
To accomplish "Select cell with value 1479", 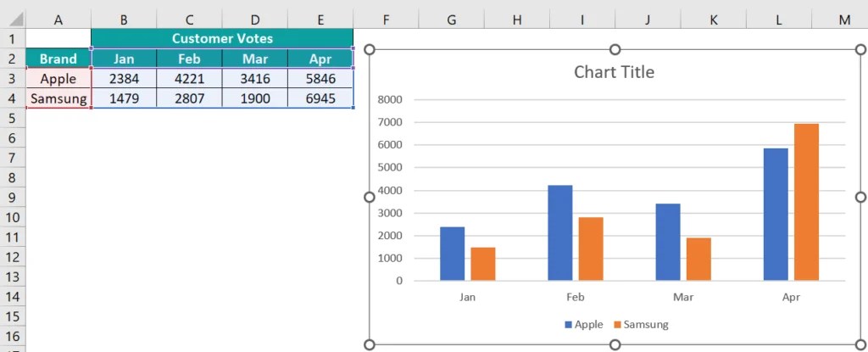I will [x=124, y=98].
